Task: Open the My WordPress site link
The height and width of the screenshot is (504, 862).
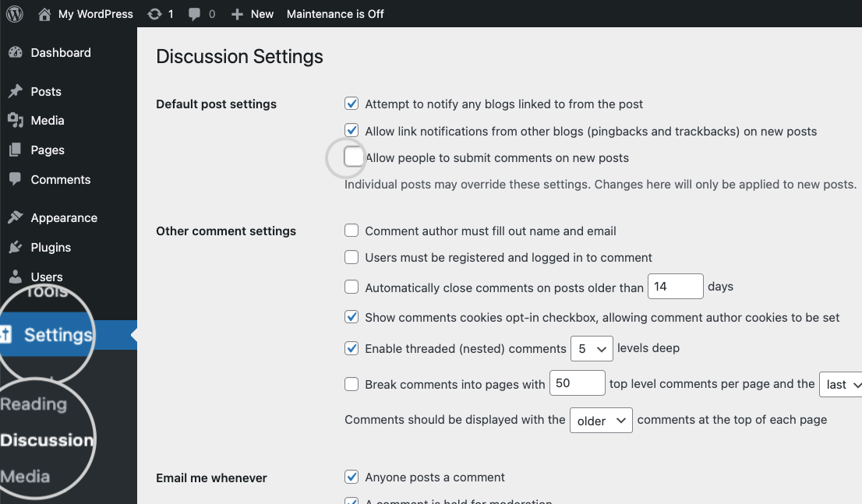Action: [x=96, y=14]
